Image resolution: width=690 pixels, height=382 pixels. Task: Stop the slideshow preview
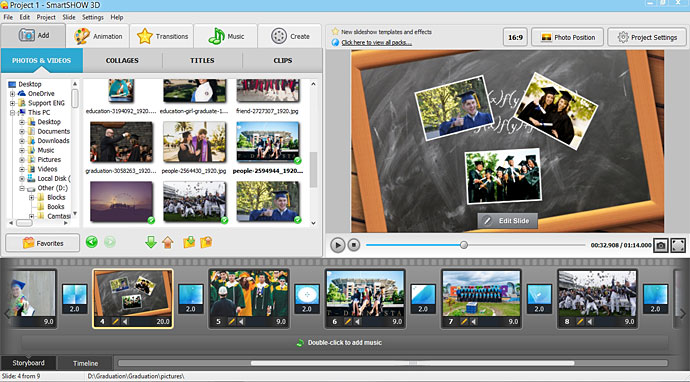(x=354, y=245)
